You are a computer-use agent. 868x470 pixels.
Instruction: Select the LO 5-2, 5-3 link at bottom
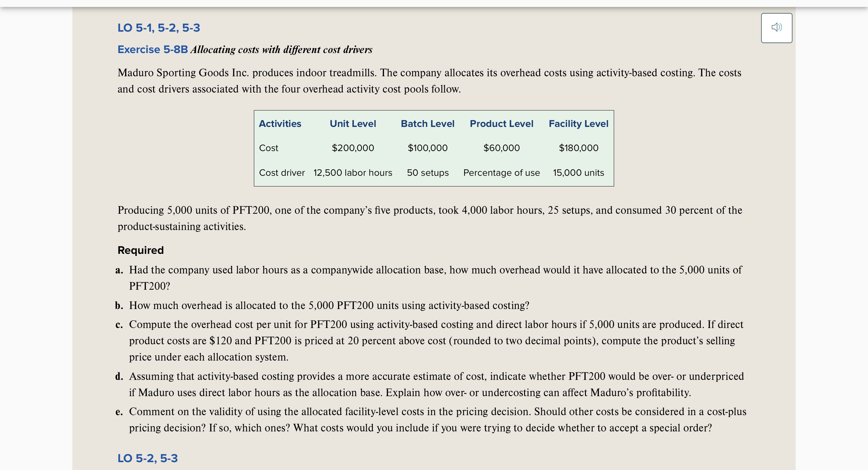(x=148, y=459)
